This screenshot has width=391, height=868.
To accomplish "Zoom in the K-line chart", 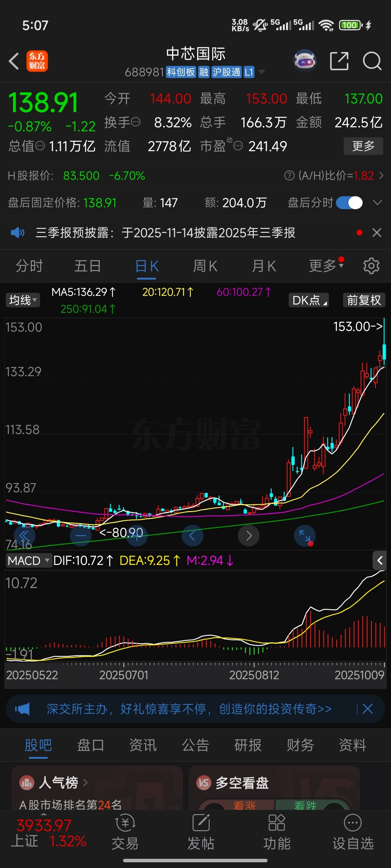I will pos(136,536).
